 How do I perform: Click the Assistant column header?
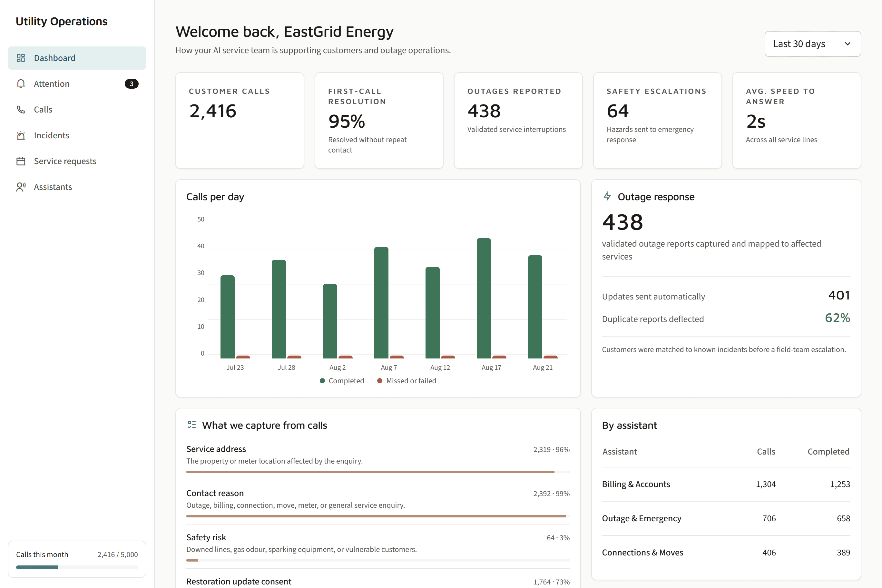(620, 452)
